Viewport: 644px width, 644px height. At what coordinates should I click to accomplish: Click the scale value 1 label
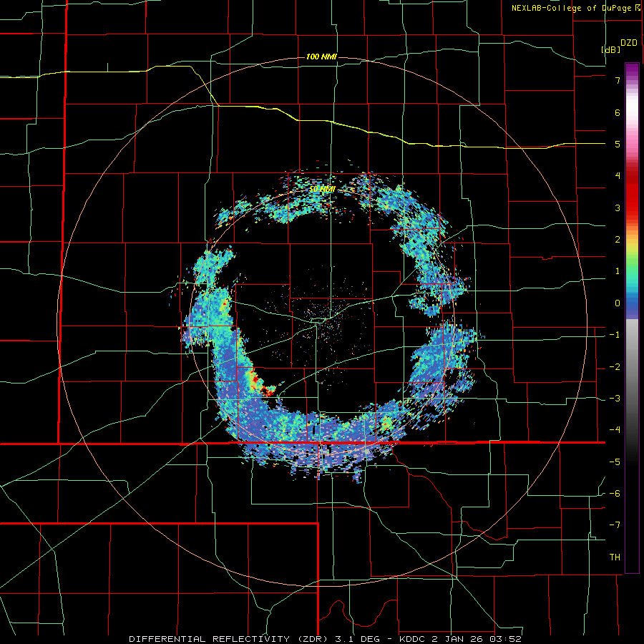pos(618,271)
